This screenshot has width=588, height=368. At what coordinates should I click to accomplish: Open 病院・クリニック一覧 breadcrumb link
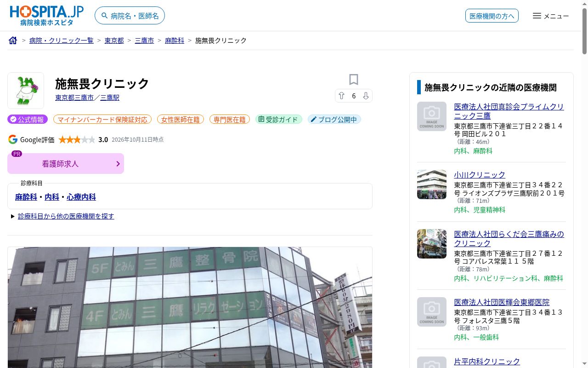(x=61, y=40)
